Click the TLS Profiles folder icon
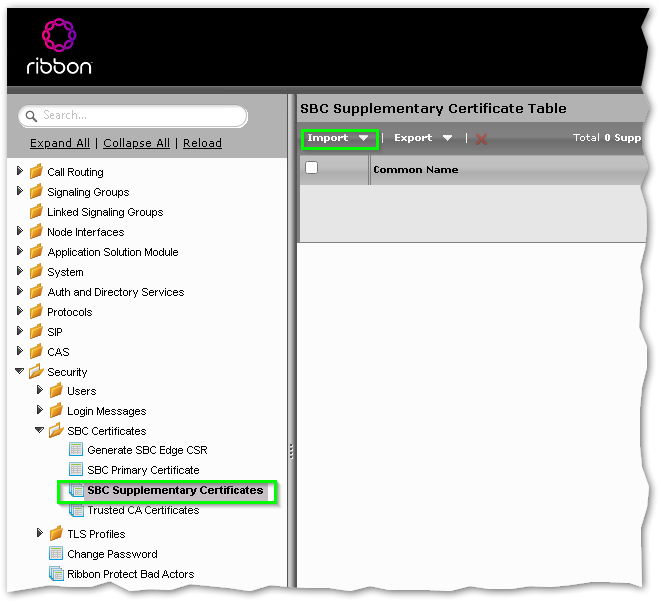 click(x=56, y=533)
